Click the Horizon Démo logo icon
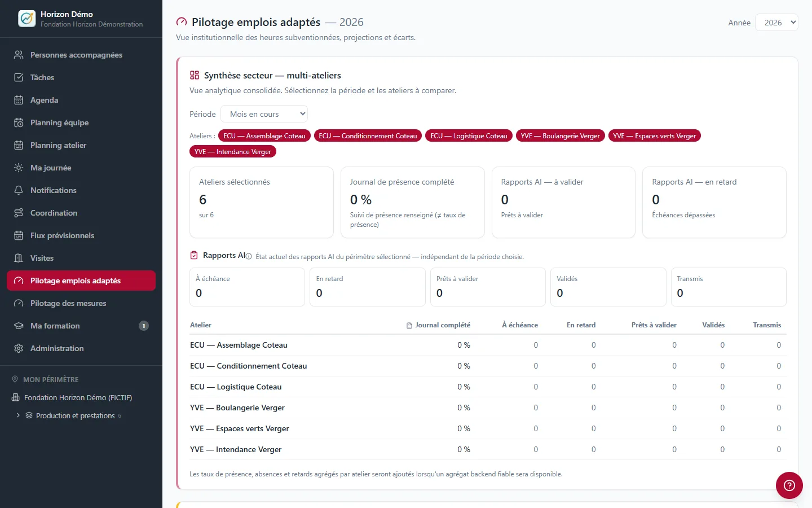 (x=27, y=19)
